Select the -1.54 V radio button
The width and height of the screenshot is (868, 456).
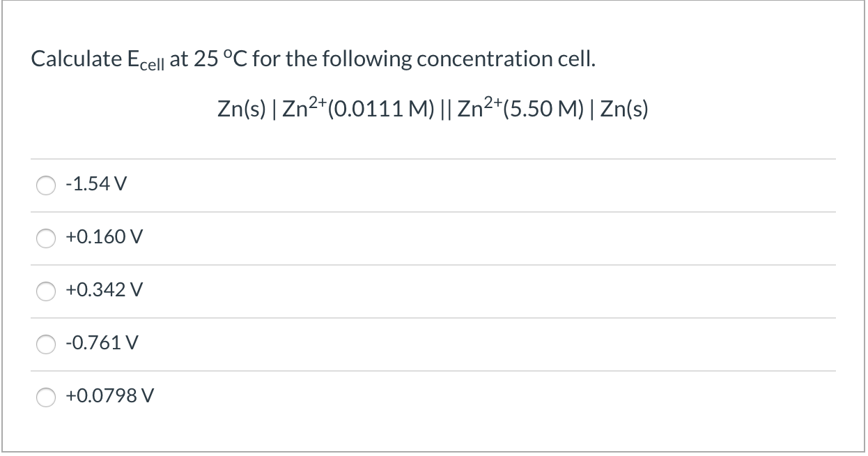pos(46,185)
